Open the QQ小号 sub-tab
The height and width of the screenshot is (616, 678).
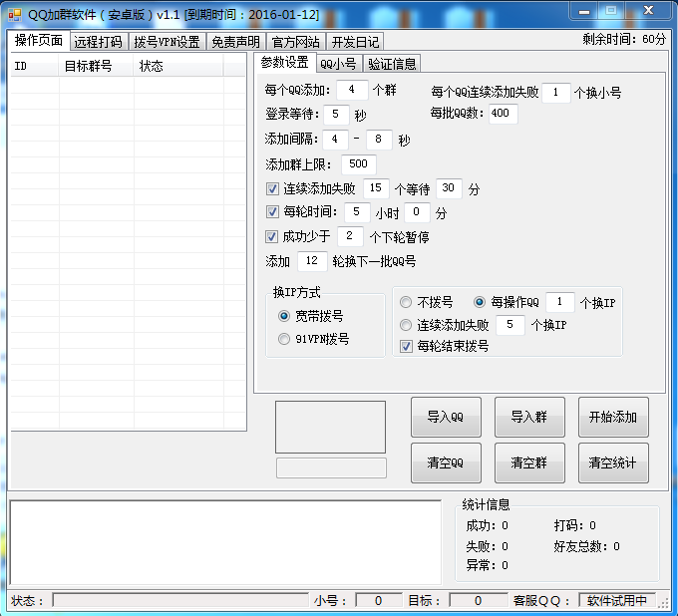coord(337,64)
